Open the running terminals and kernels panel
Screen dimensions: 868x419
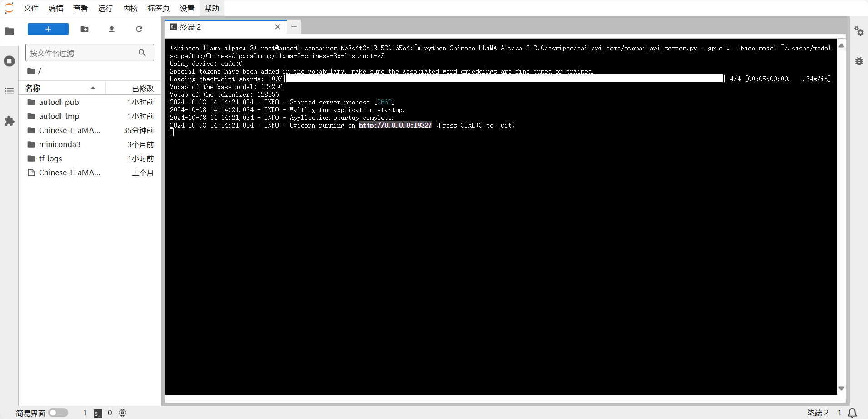point(9,61)
